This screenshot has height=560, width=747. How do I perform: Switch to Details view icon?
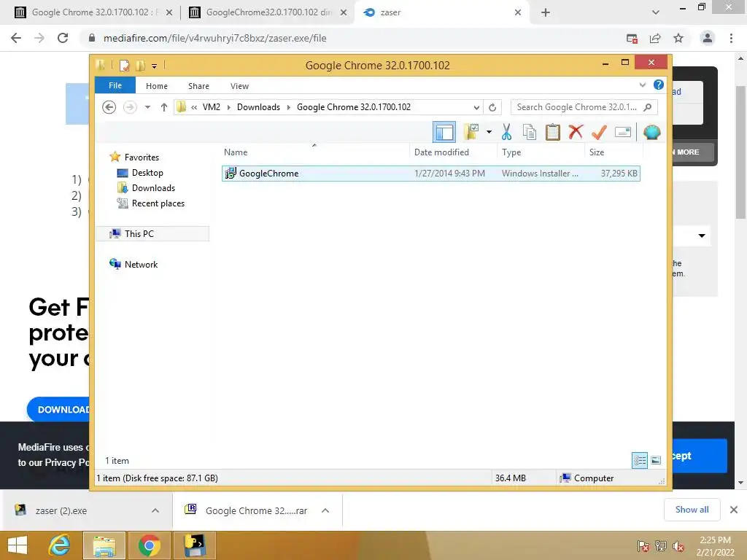click(x=640, y=460)
